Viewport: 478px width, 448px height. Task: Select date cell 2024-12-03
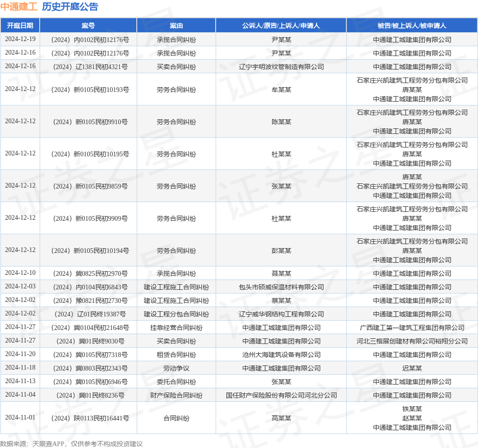point(20,287)
